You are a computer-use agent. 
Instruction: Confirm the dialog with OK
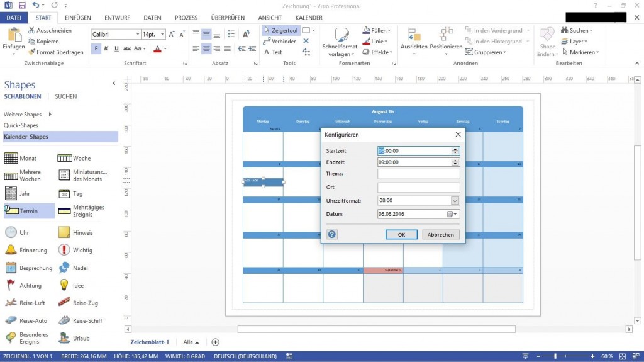coord(401,234)
